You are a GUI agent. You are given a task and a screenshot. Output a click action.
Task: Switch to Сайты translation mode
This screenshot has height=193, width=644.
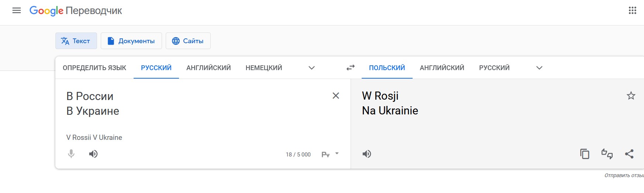coord(188,41)
